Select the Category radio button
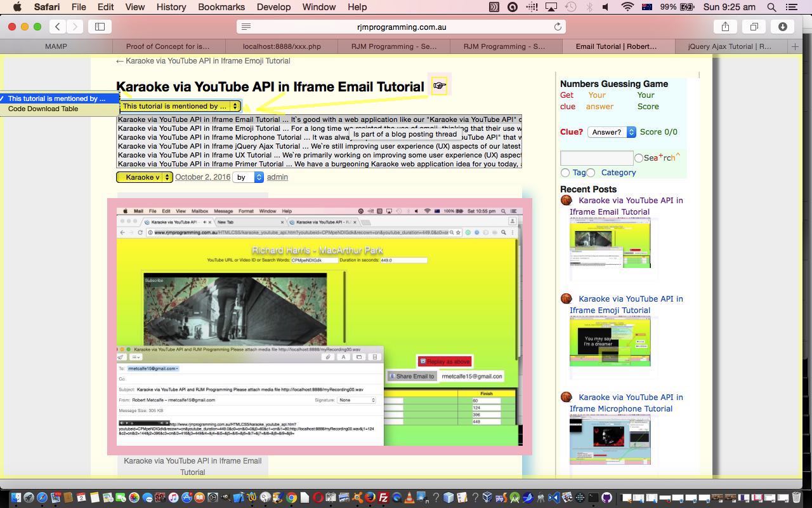The image size is (812, 508). (591, 173)
